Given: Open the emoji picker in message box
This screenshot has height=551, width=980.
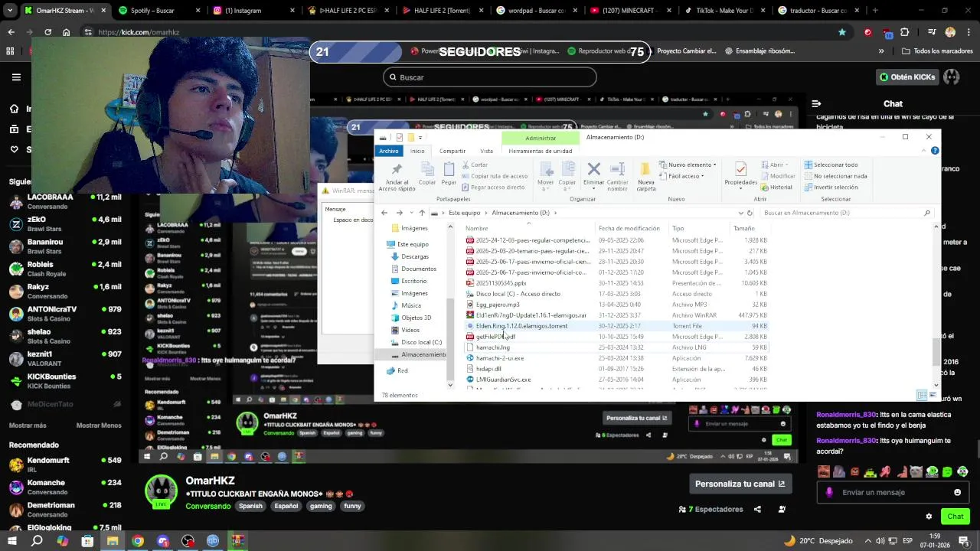Looking at the screenshot, I should (957, 492).
